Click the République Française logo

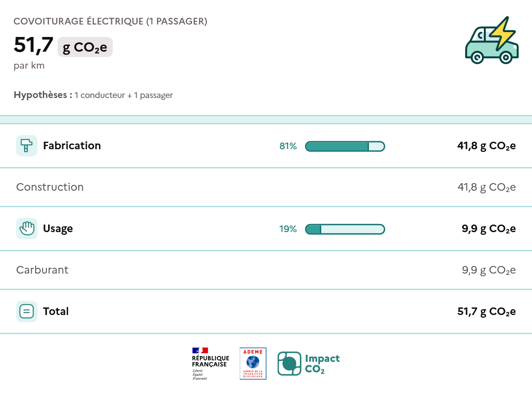[210, 364]
